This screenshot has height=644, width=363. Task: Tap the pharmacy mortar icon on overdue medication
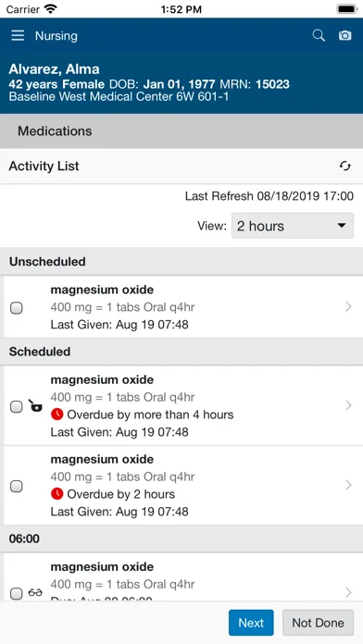pyautogui.click(x=35, y=406)
